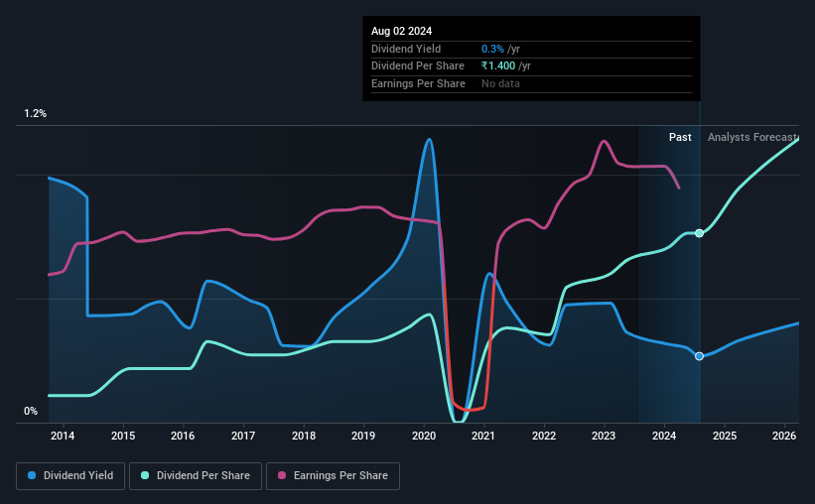This screenshot has width=815, height=504.
Task: Click the blue Dividend Yield legend dot
Action: click(x=32, y=475)
